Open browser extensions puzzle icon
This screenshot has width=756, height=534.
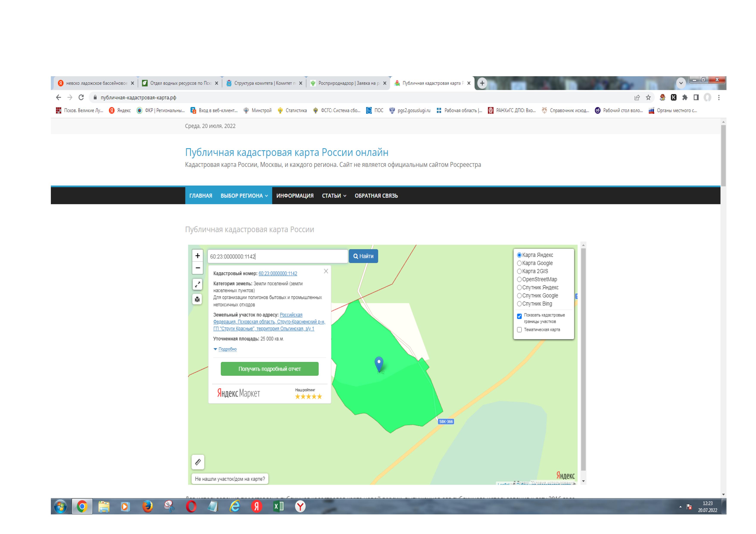tap(685, 97)
